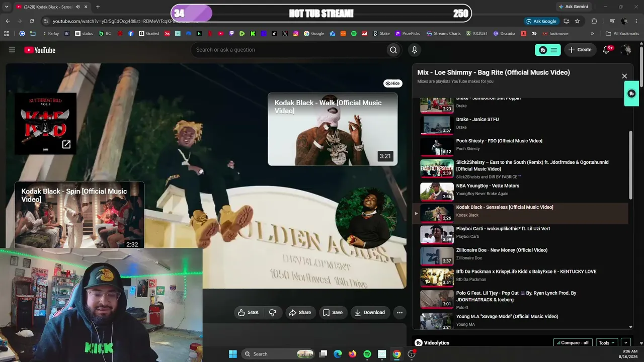Open more actions ellipsis under video
Image resolution: width=644 pixels, height=362 pixels.
(x=399, y=312)
